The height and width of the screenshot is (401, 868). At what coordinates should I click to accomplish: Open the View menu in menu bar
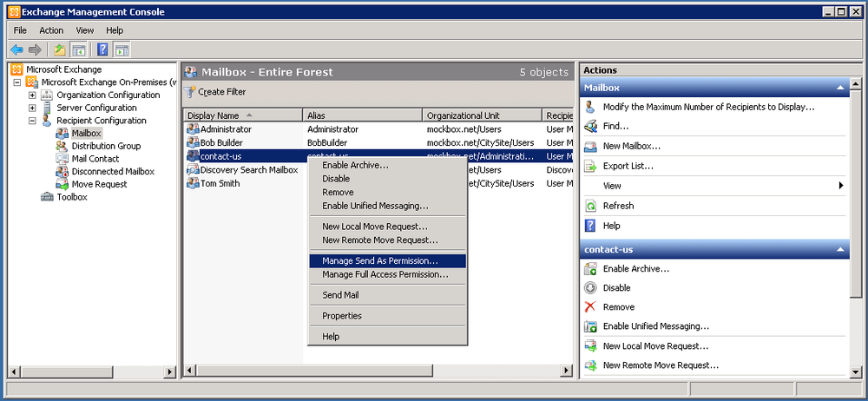85,30
